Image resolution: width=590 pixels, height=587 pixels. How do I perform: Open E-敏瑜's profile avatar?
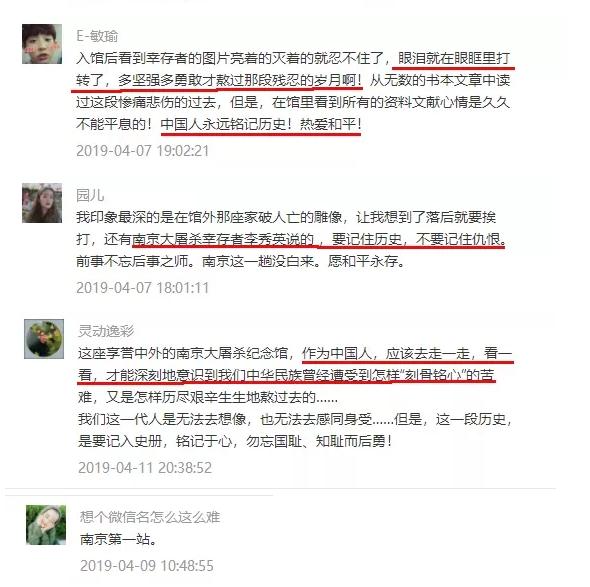click(x=42, y=44)
